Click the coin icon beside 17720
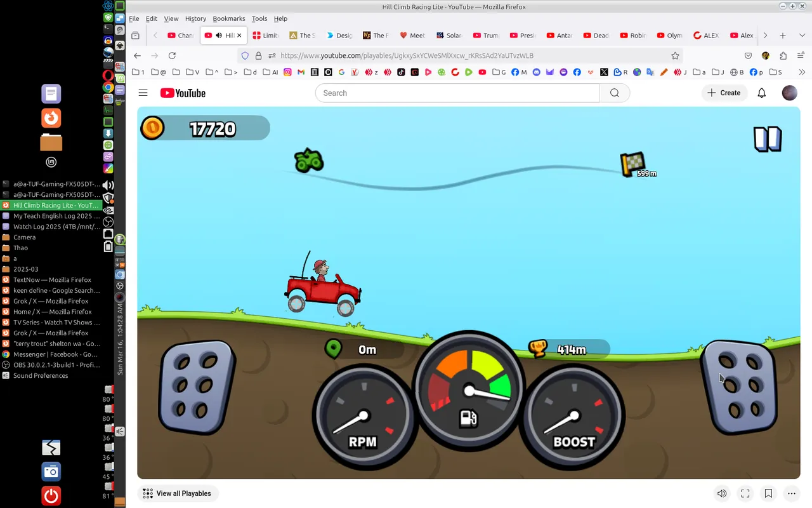Image resolution: width=812 pixels, height=508 pixels. (152, 128)
